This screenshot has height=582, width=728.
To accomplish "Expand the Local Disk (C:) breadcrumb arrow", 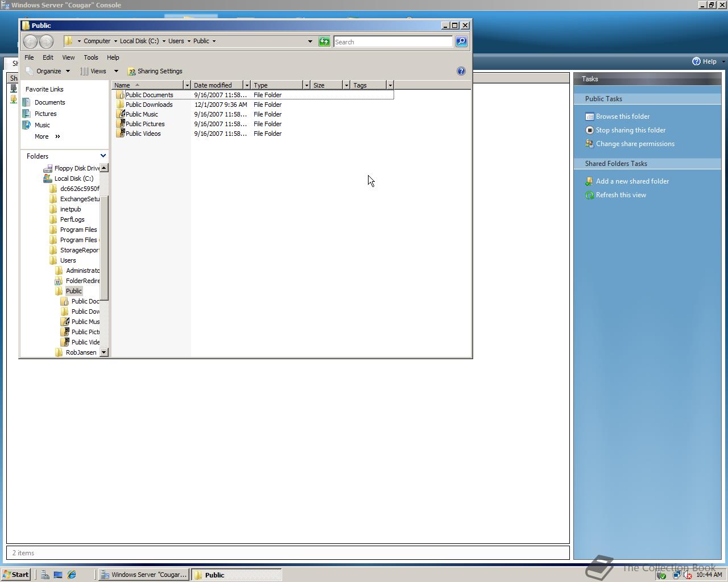I will pyautogui.click(x=164, y=41).
